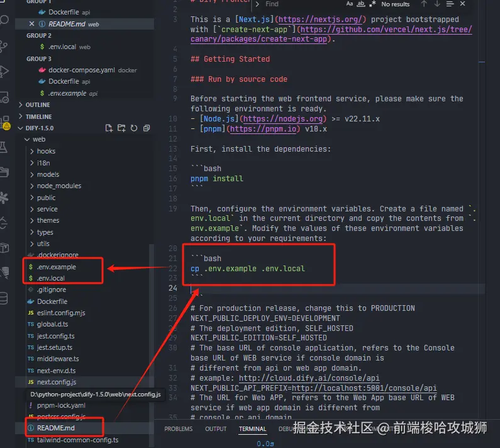Image resolution: width=500 pixels, height=448 pixels.
Task: Toggle Match Whole Word in Find widget
Action: click(x=360, y=4)
